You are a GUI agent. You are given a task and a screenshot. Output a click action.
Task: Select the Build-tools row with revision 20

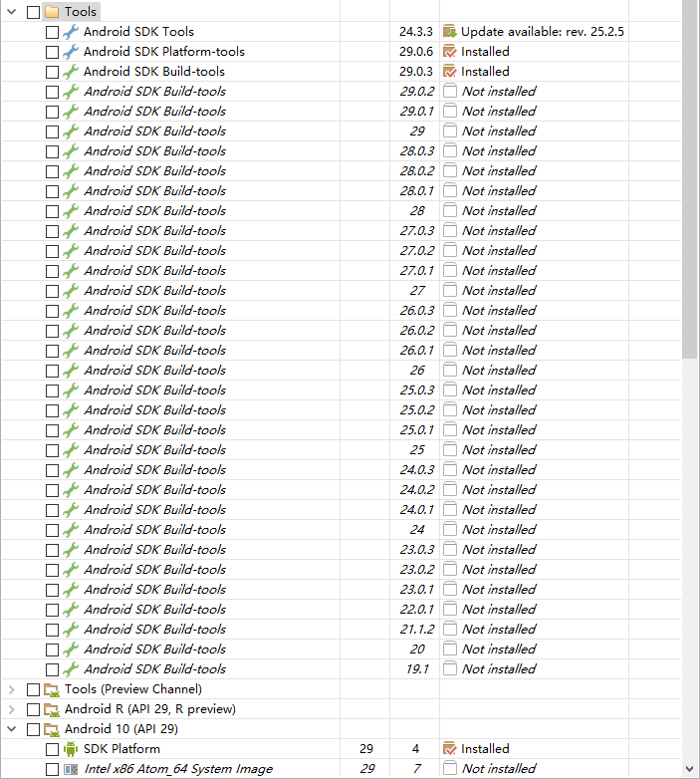[342, 649]
